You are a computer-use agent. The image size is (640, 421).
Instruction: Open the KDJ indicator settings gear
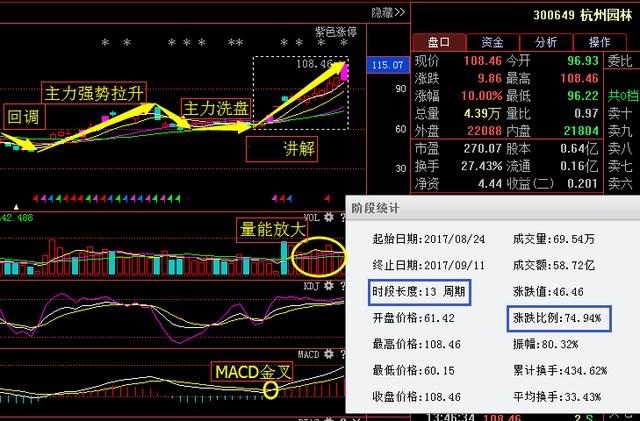pyautogui.click(x=326, y=284)
